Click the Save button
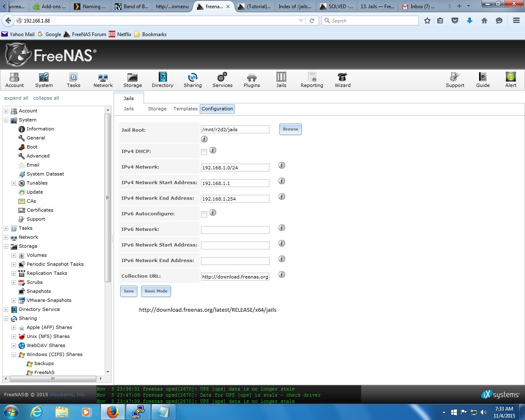The width and height of the screenshot is (525, 420). coord(129,291)
